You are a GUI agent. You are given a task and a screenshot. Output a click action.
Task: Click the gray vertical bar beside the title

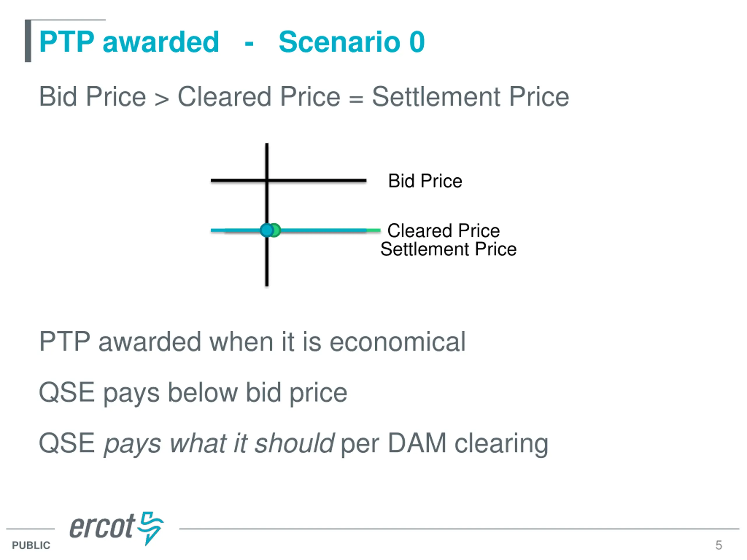[x=28, y=41]
